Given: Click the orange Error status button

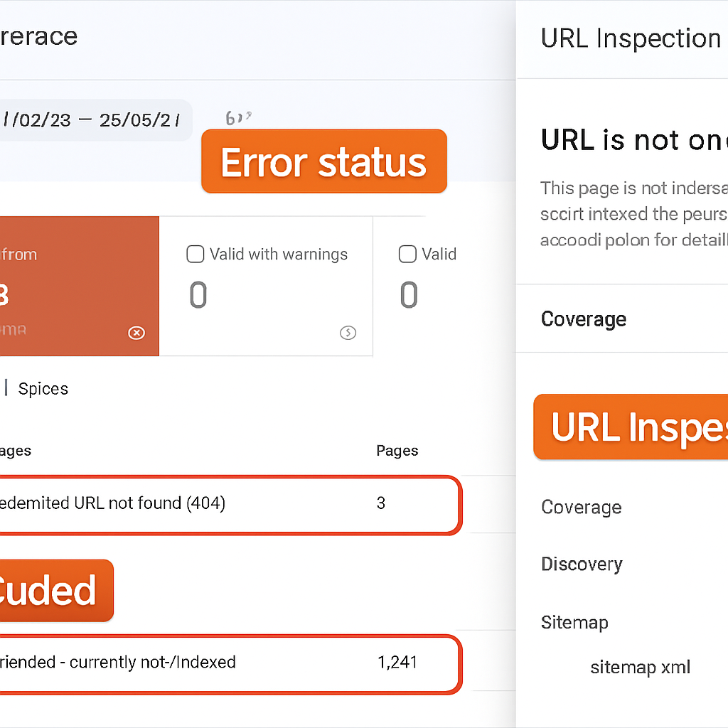Looking at the screenshot, I should (x=324, y=161).
